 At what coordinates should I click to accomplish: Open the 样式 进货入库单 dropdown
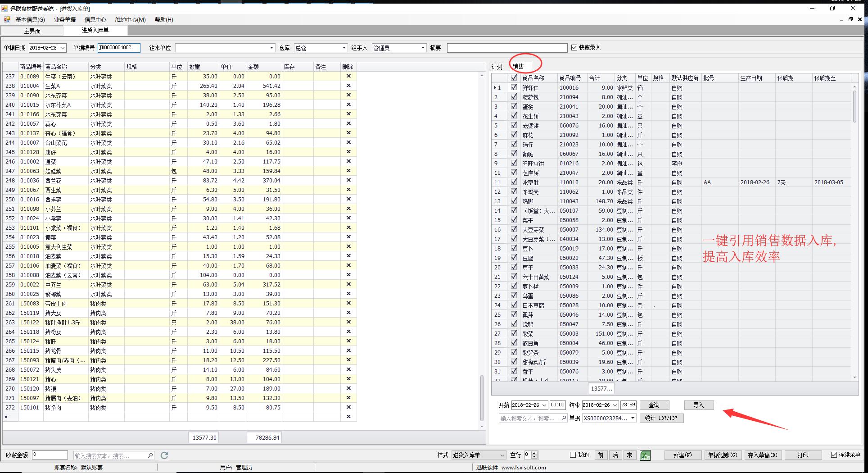(x=502, y=455)
